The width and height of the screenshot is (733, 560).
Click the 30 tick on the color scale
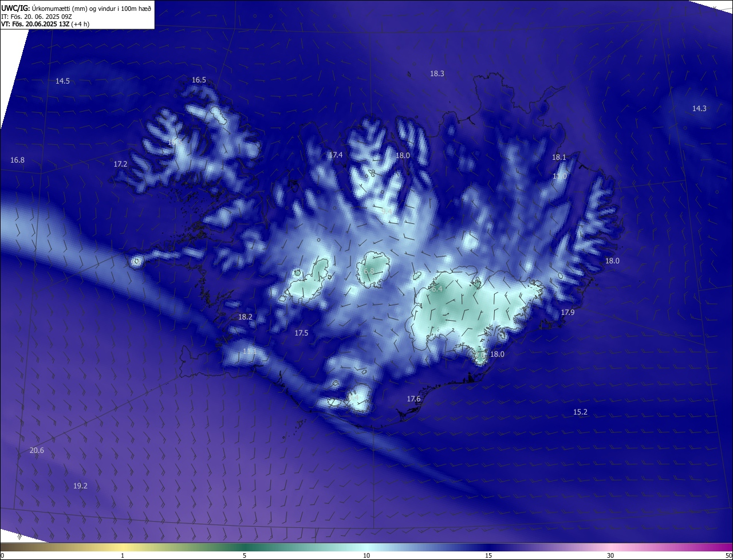(610, 555)
